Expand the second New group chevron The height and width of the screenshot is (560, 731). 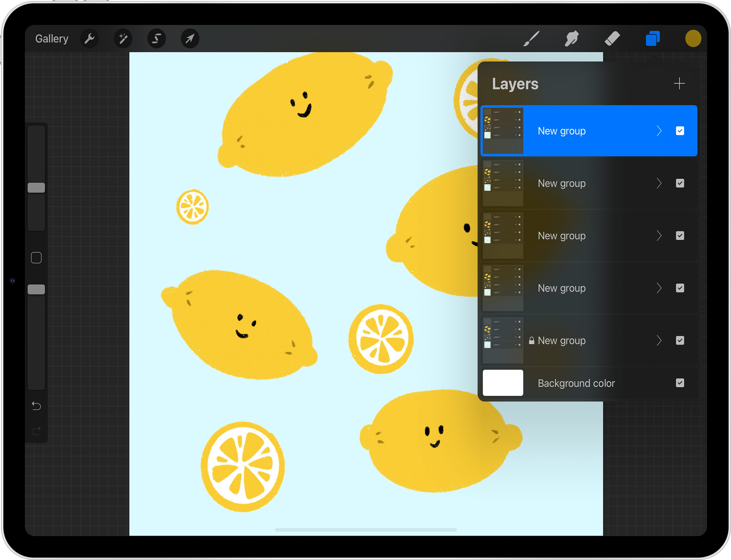coord(659,183)
